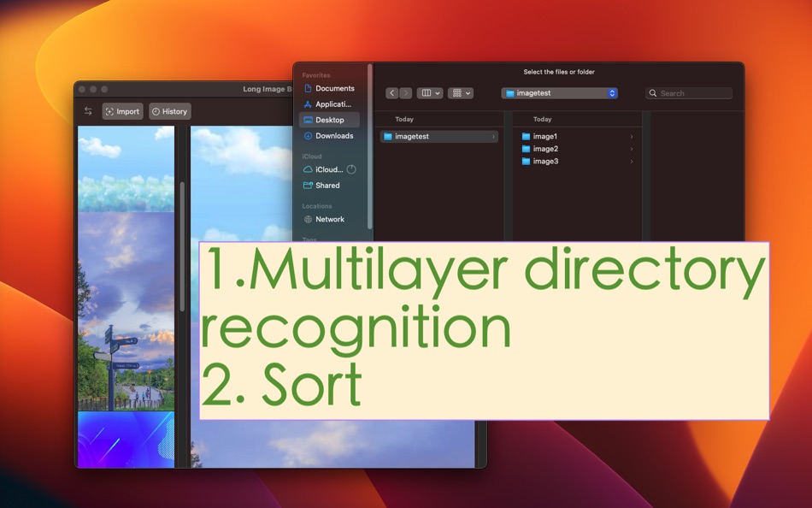Click the image2 blue folder icon
This screenshot has width=812, height=508.
point(527,149)
